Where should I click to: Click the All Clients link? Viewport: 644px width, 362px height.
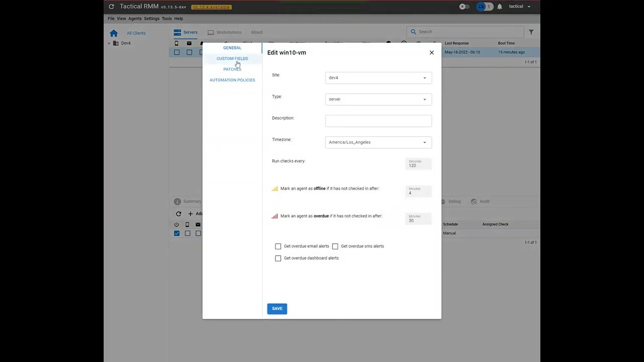pyautogui.click(x=136, y=33)
